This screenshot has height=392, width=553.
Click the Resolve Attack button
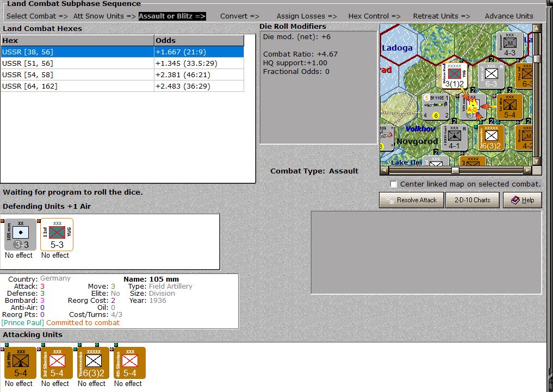(411, 200)
